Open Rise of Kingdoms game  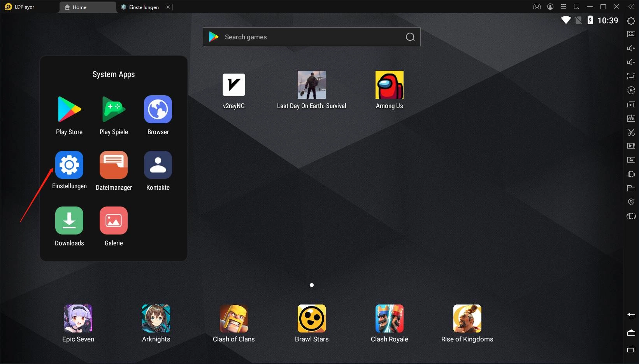(467, 324)
